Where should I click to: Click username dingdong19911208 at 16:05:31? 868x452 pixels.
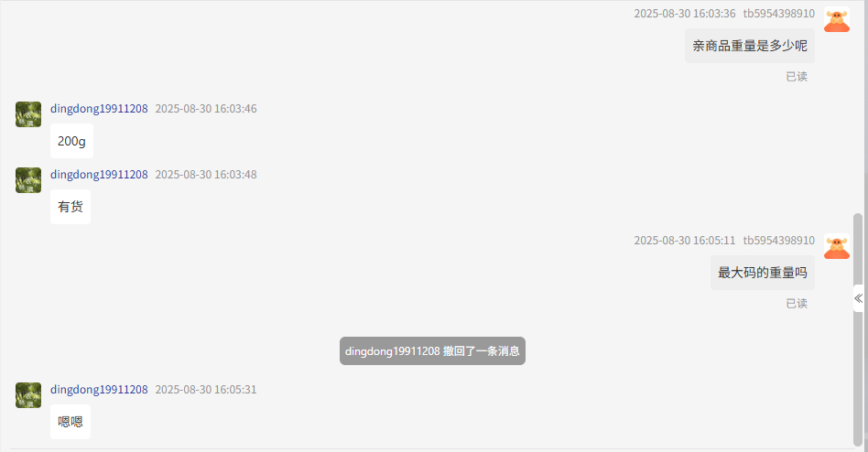click(x=99, y=390)
